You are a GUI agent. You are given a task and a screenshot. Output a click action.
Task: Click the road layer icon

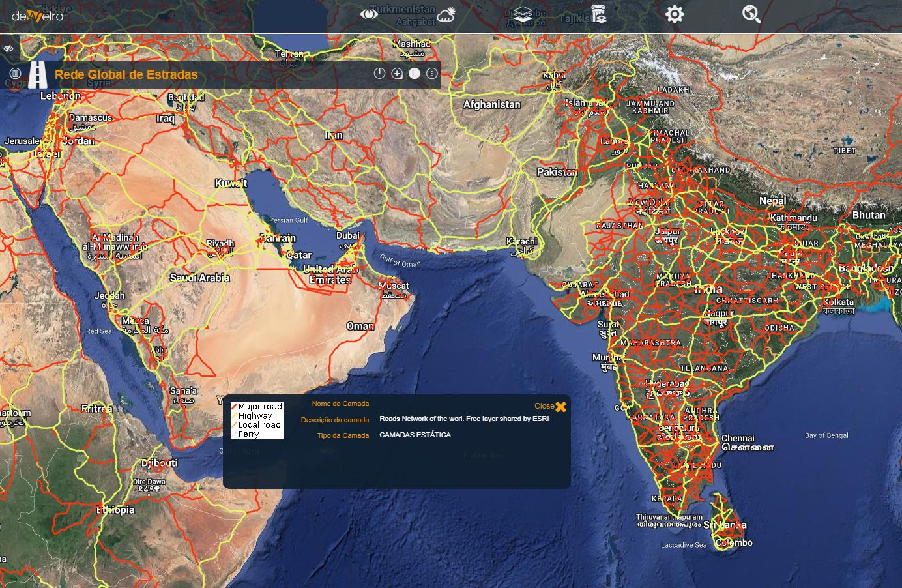tap(38, 74)
